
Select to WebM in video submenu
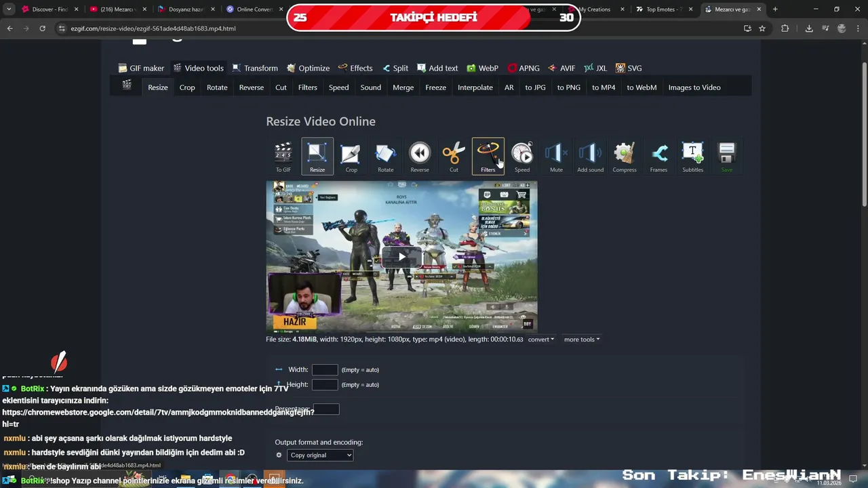(x=642, y=87)
